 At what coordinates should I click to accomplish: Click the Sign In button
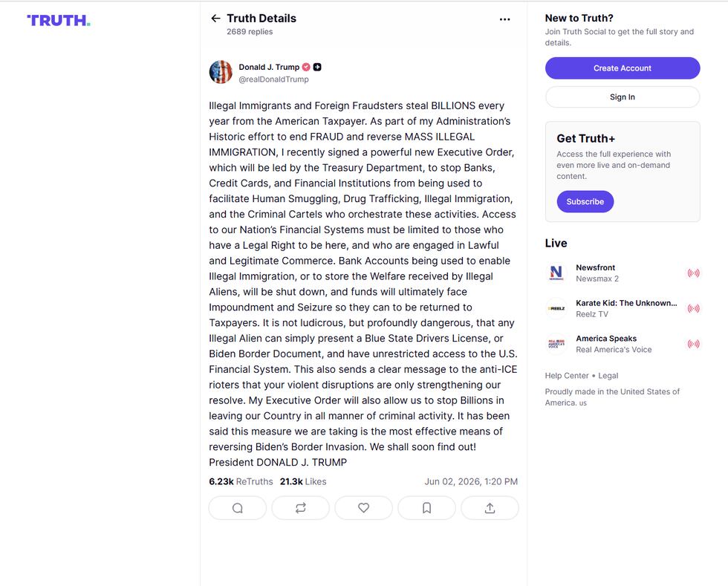(x=623, y=97)
